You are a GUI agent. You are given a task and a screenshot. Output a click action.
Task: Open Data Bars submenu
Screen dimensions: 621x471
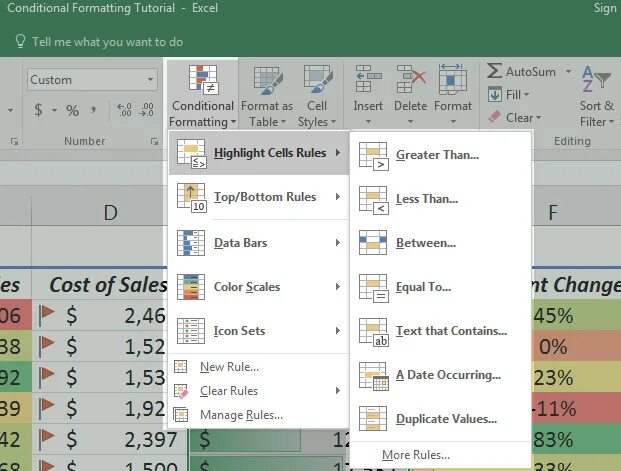click(x=259, y=243)
